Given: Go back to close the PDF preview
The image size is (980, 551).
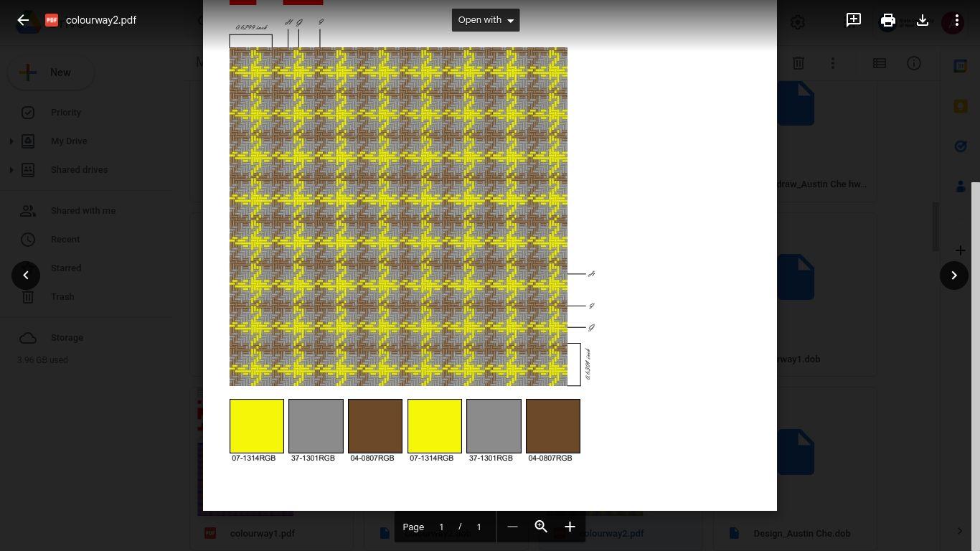Looking at the screenshot, I should point(23,20).
